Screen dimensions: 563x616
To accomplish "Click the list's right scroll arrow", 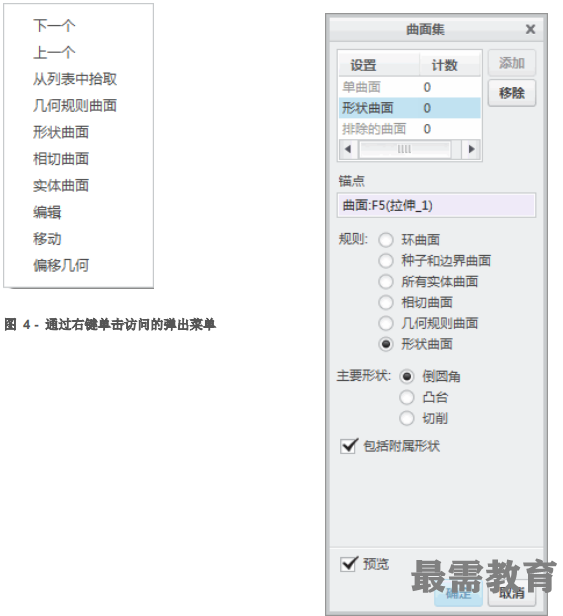I will pyautogui.click(x=472, y=149).
